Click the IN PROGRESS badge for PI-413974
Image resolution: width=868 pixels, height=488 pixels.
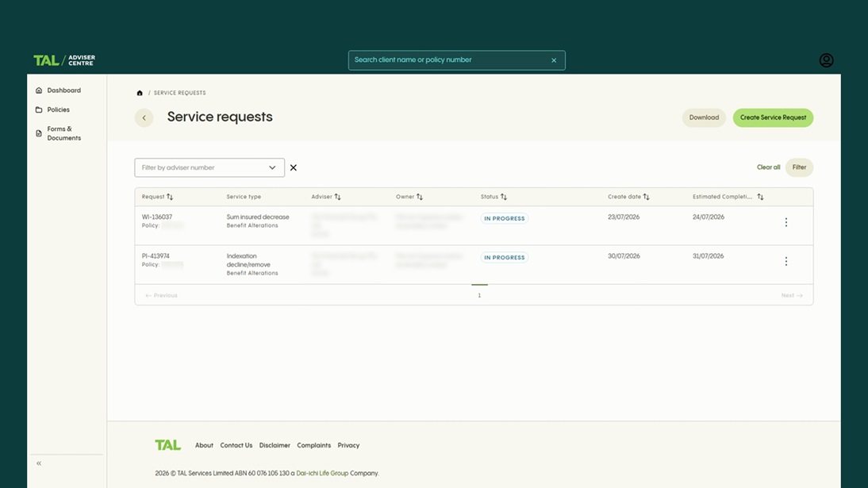tap(505, 257)
